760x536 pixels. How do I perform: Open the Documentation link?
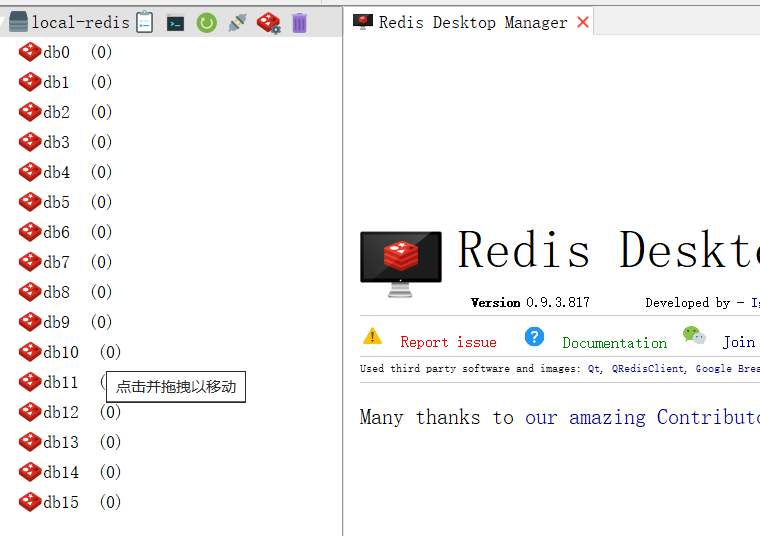click(x=615, y=343)
